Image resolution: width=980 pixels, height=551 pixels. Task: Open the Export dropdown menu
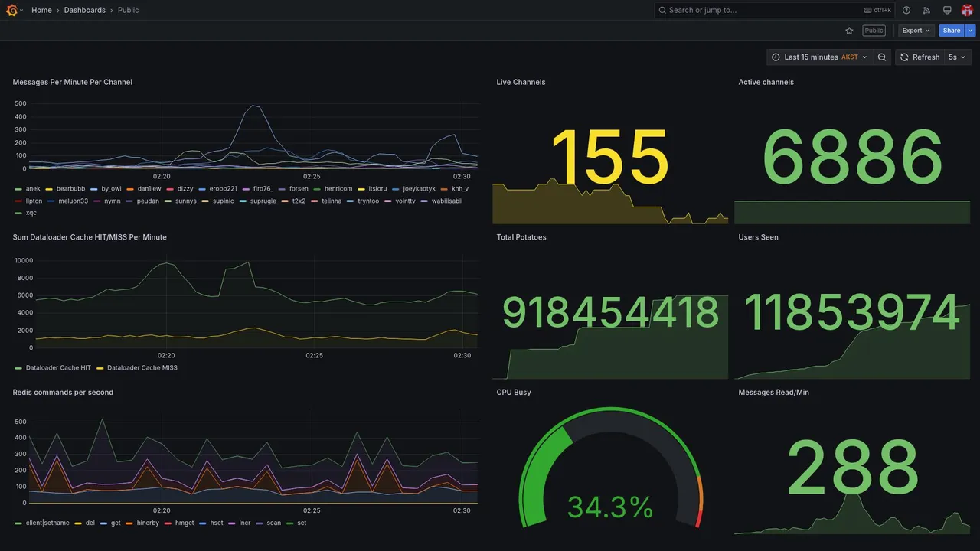[916, 31]
